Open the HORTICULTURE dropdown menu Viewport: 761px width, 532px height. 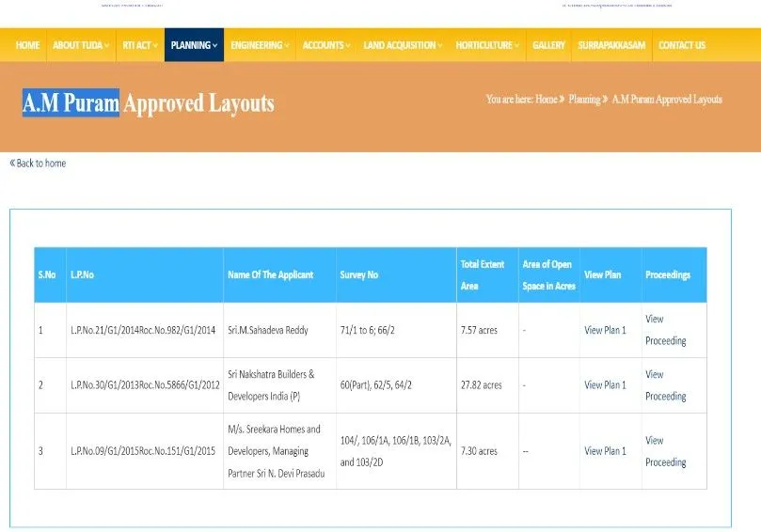[487, 45]
